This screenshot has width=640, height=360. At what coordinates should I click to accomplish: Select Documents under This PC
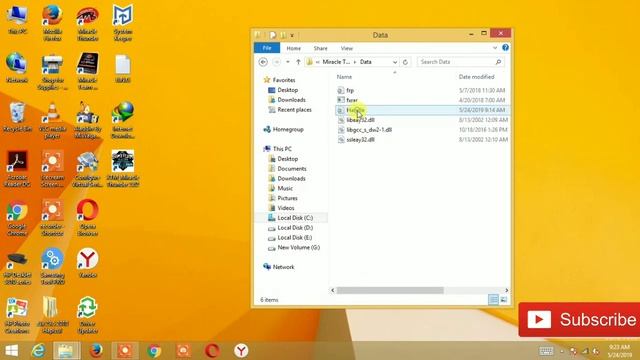click(x=292, y=169)
